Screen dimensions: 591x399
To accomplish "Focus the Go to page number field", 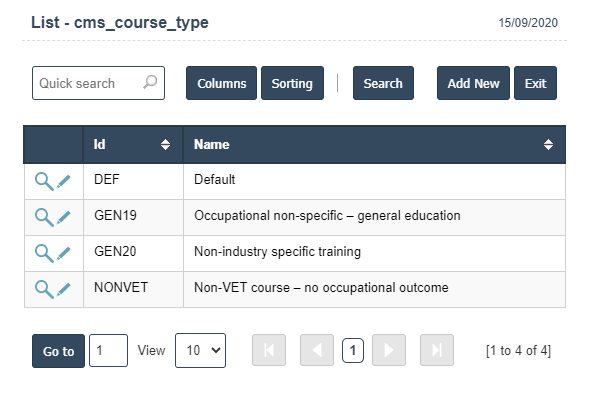I will coord(109,350).
